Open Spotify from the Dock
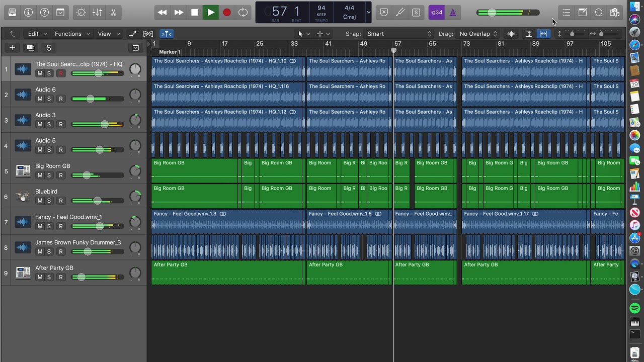 (x=634, y=308)
